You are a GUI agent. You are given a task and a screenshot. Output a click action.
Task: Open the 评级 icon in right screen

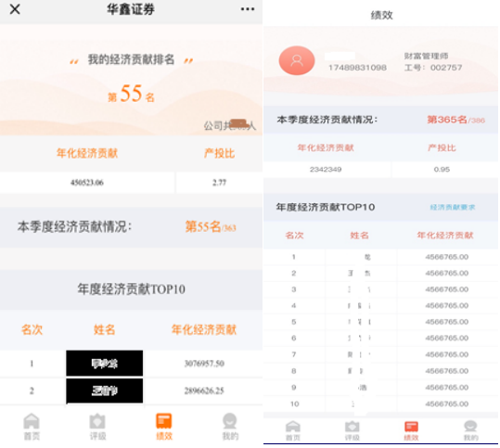(353, 430)
